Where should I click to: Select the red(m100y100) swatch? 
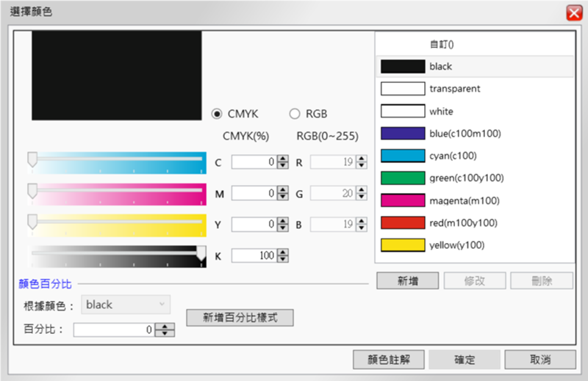click(403, 222)
